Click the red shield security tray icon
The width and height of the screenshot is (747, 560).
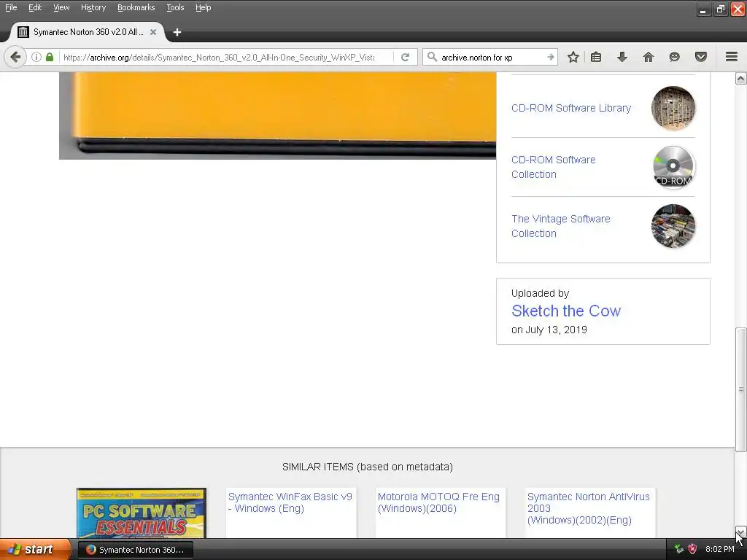click(x=692, y=549)
